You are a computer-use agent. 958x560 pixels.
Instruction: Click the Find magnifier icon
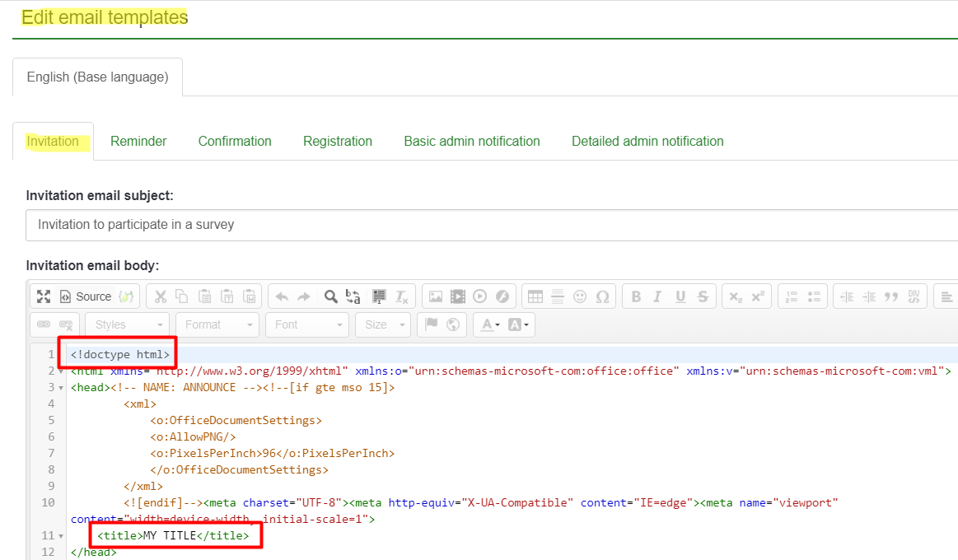[330, 296]
